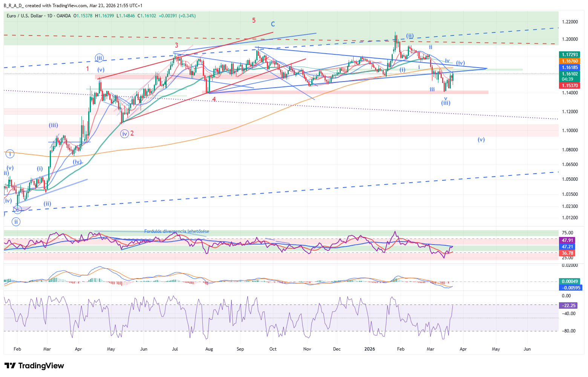Image resolution: width=588 pixels, height=377 pixels.
Task: Click the red 1.15370 price tag
Action: coord(570,86)
